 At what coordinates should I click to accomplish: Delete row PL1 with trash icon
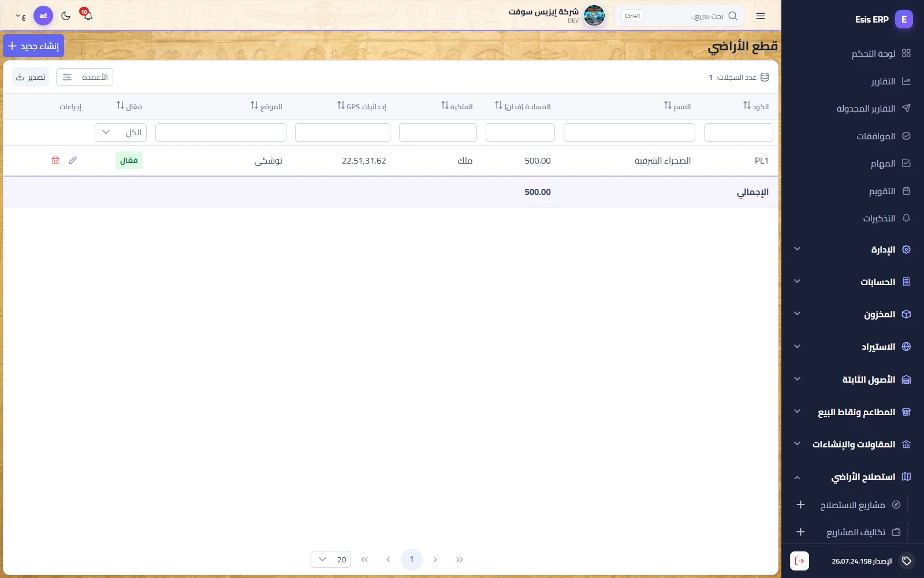coord(55,161)
